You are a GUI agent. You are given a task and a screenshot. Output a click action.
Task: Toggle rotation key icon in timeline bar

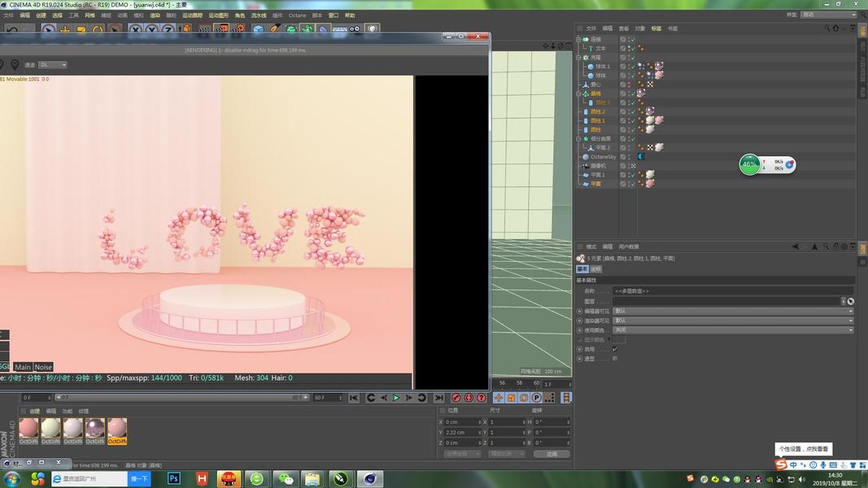click(x=524, y=398)
